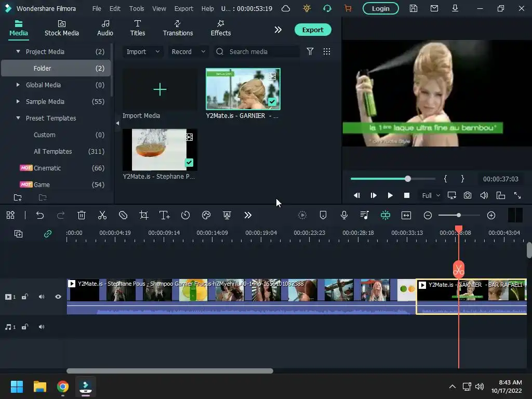This screenshot has height=399, width=532.
Task: Record voiceover with microphone icon
Action: pos(344,215)
